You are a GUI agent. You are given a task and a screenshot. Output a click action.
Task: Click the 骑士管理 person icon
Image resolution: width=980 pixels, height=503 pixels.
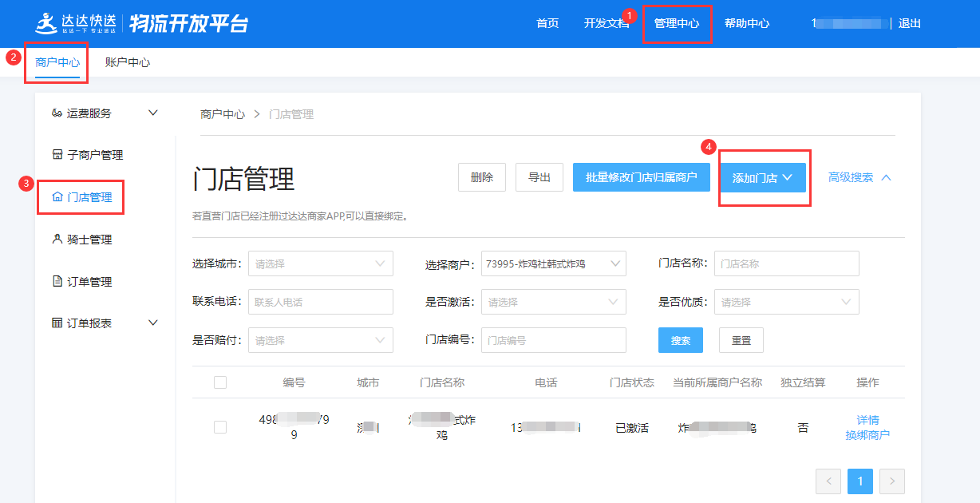[x=57, y=239]
